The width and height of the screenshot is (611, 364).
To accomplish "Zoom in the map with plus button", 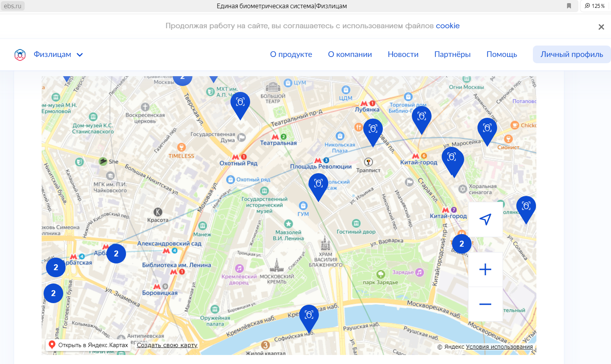I will coord(485,269).
